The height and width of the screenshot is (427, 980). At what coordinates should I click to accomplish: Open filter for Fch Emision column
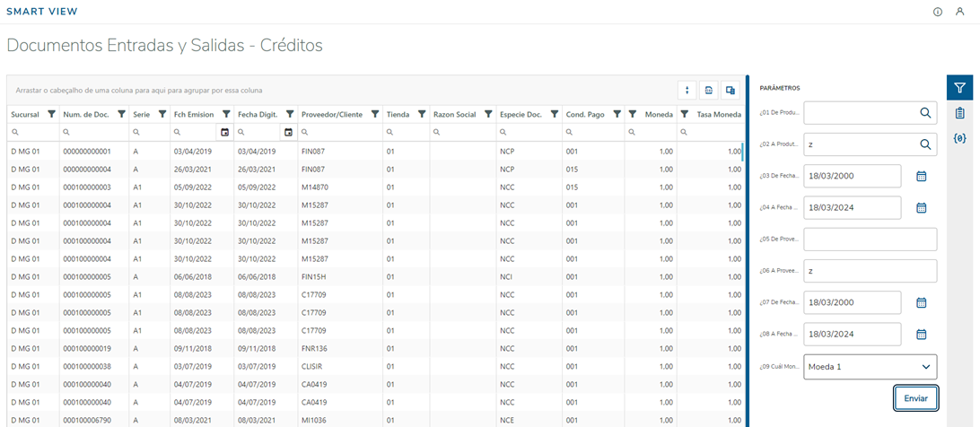tap(226, 115)
